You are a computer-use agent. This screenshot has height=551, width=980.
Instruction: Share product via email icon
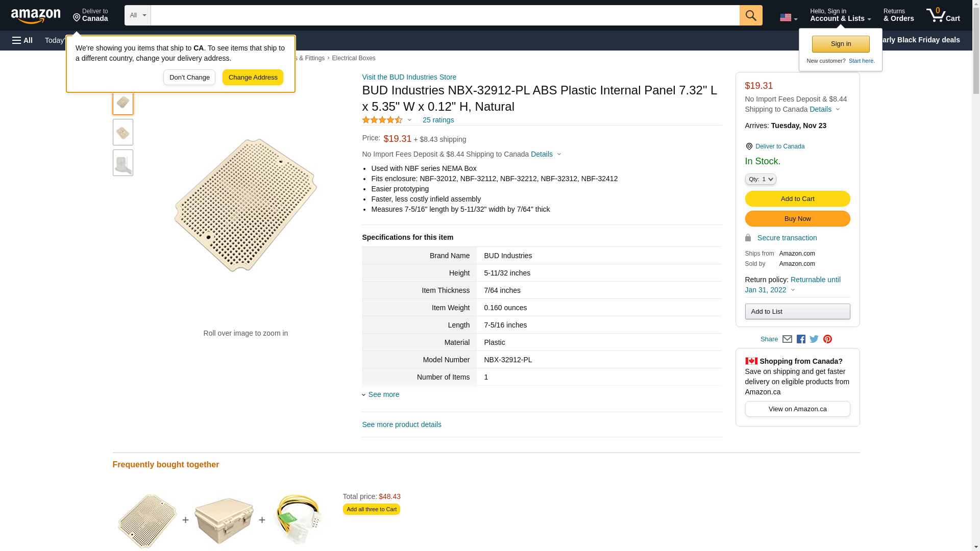click(x=787, y=339)
